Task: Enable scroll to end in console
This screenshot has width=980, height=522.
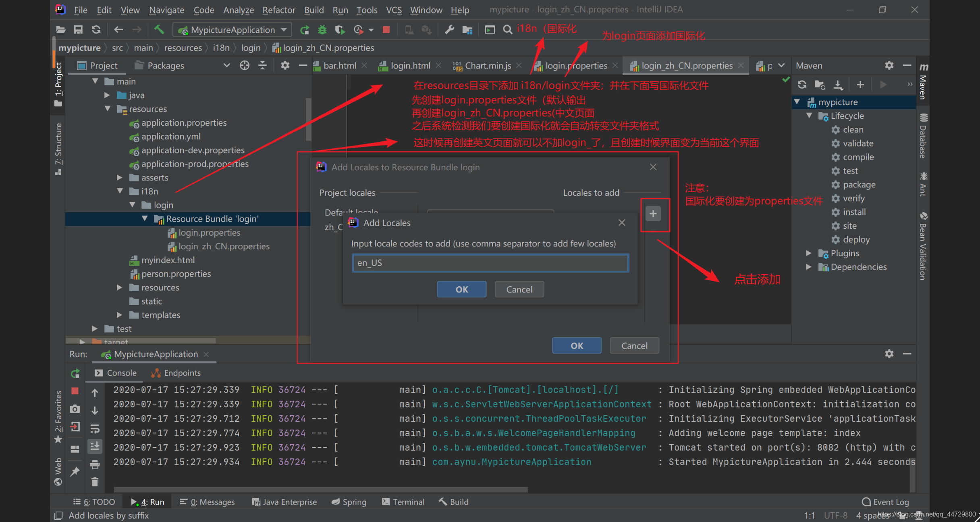Action: click(95, 446)
